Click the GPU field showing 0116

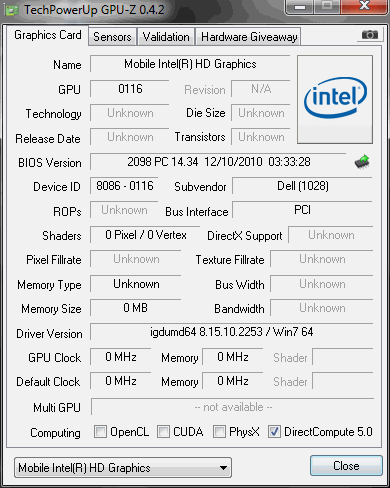[x=130, y=89]
